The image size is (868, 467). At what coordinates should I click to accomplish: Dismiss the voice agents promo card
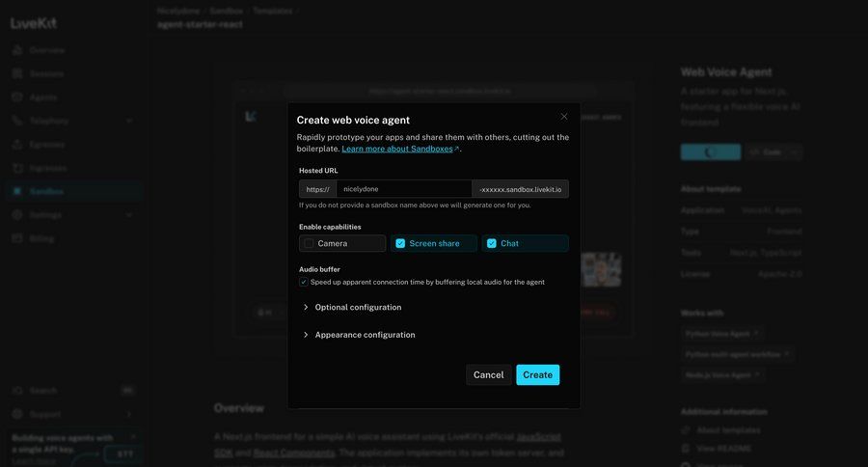(x=133, y=437)
